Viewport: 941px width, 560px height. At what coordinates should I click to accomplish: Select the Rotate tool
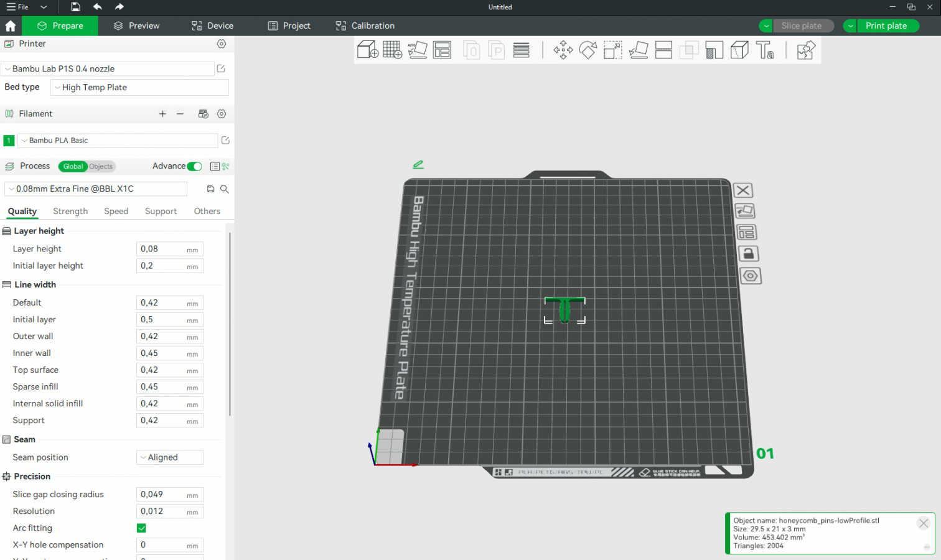click(x=588, y=50)
